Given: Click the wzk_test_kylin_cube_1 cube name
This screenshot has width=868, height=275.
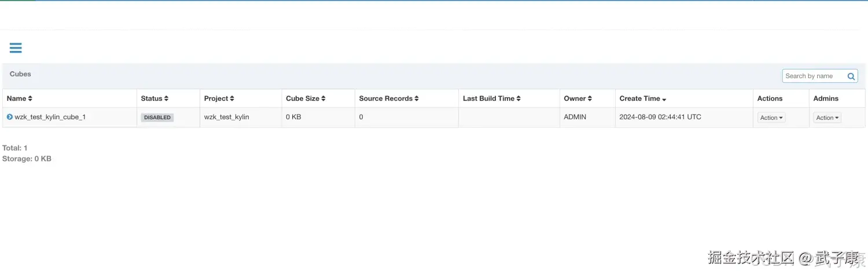Looking at the screenshot, I should (x=50, y=117).
